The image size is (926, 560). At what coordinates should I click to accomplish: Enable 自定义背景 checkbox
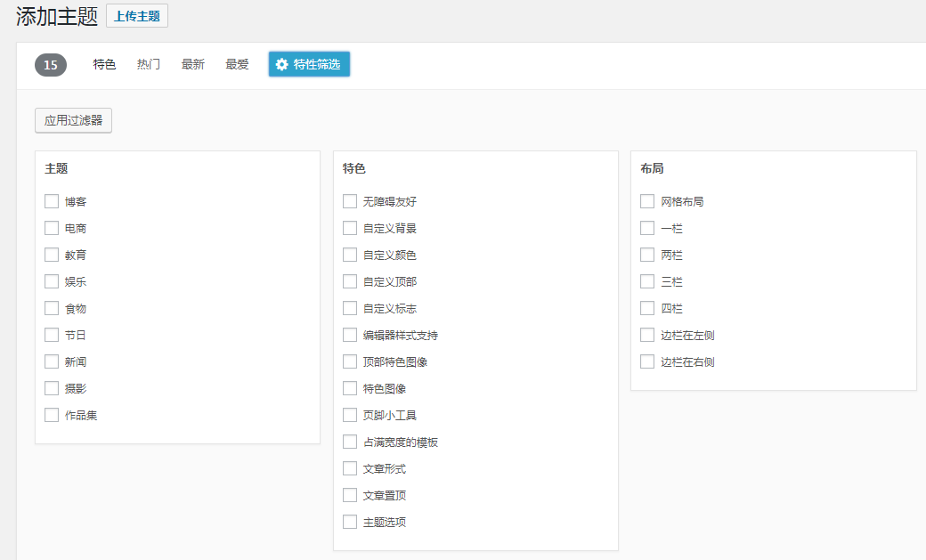coord(350,228)
